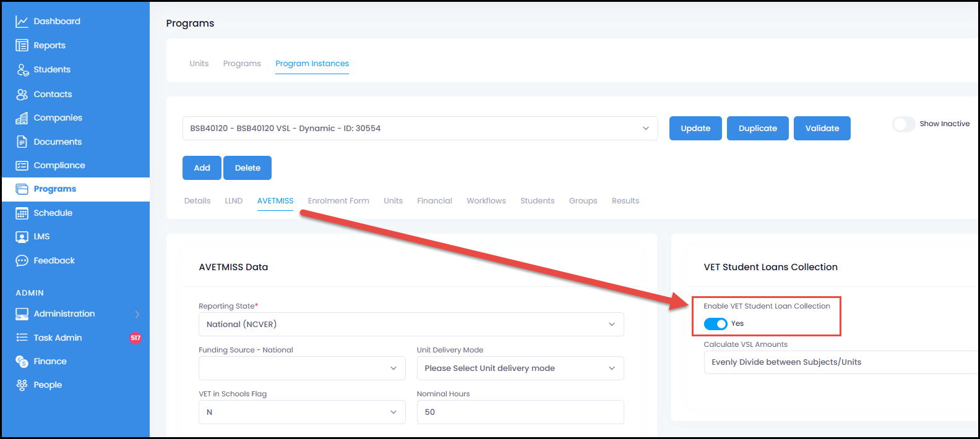Screen dimensions: 980x439
Task: Click the Validate button
Action: click(822, 129)
